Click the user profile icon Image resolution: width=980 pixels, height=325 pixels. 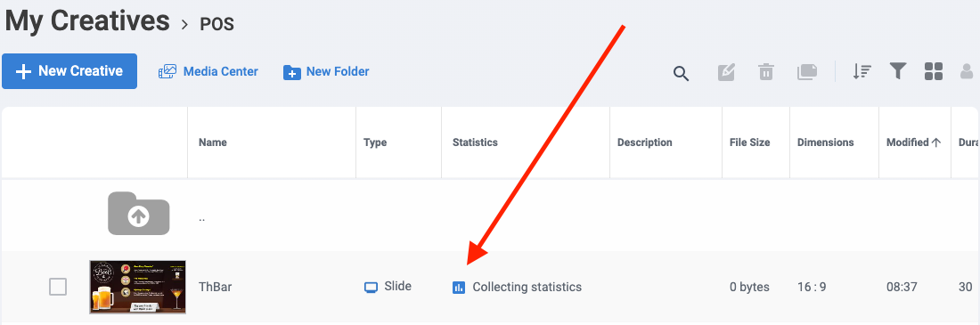coord(967,71)
